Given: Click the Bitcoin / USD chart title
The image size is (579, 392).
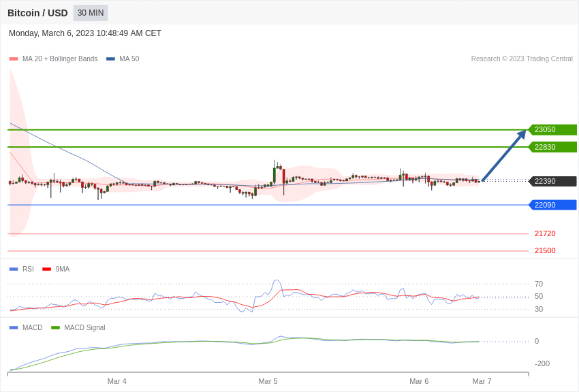Looking at the screenshot, I should (x=37, y=13).
